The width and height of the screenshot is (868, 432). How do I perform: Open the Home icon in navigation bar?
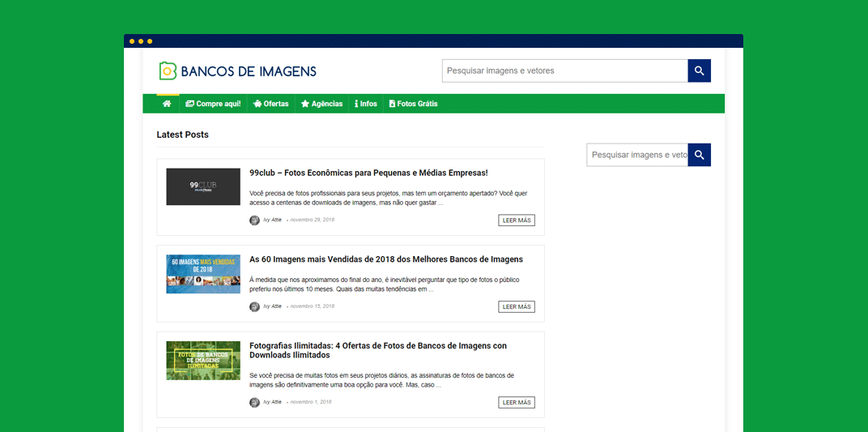pos(167,104)
